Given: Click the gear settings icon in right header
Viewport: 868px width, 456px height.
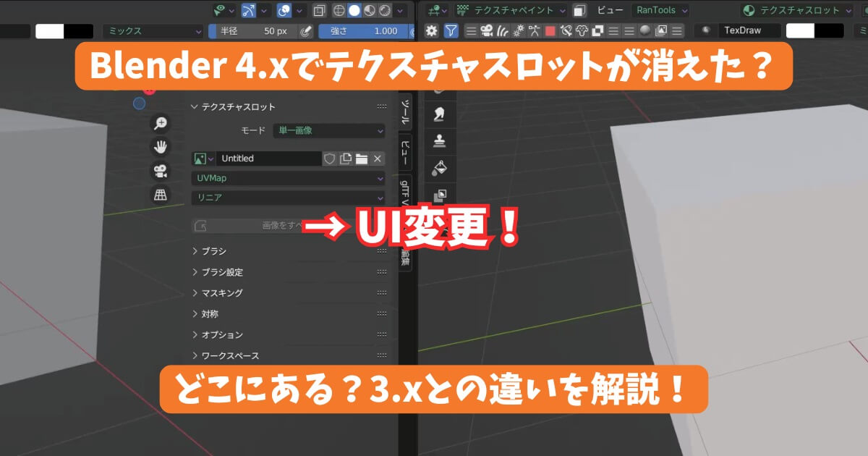Looking at the screenshot, I should (x=431, y=31).
